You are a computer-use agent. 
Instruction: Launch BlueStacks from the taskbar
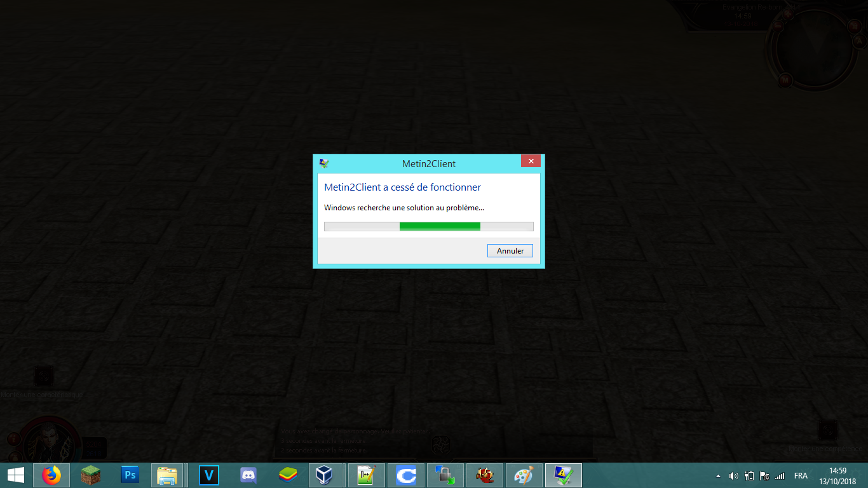pyautogui.click(x=288, y=475)
